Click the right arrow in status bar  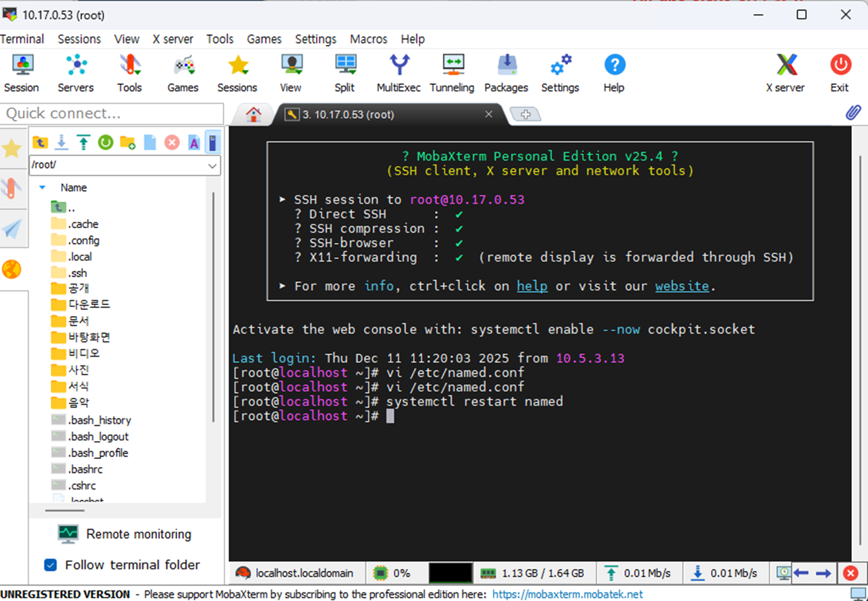coord(824,573)
